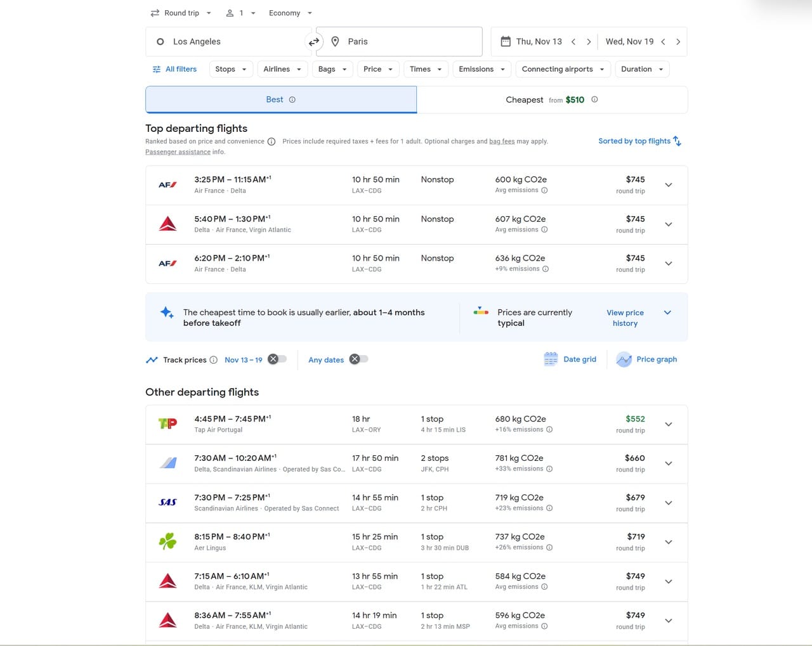Open All filters panel
This screenshot has height=646, width=812.
coord(174,69)
